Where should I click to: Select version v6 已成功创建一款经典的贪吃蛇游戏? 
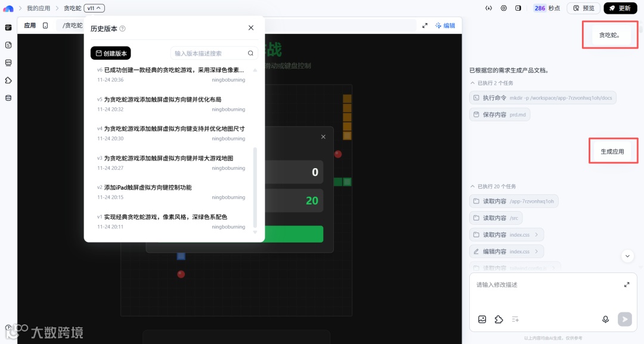coord(171,75)
